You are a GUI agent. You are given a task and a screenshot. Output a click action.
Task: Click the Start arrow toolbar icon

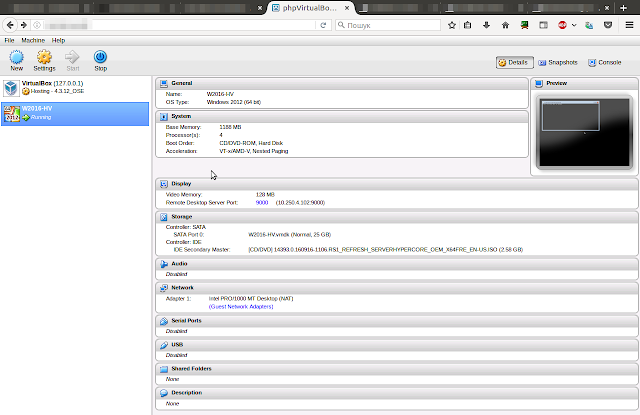point(72,58)
